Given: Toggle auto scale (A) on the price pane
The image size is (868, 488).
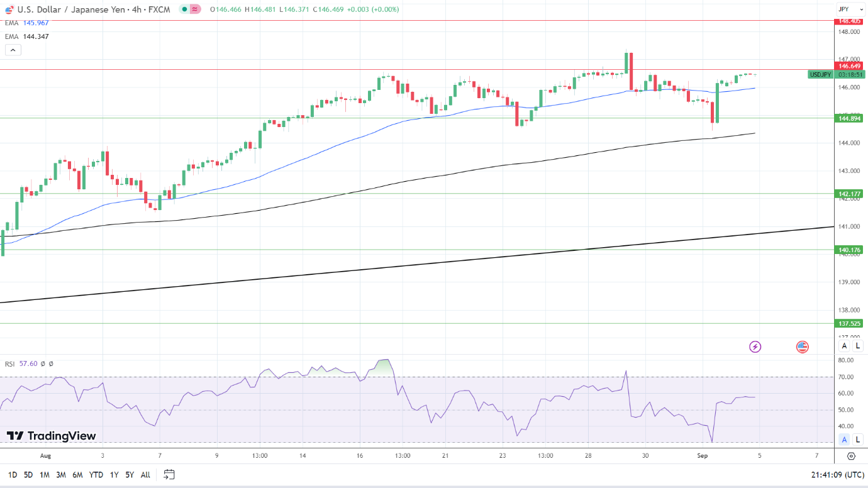Looking at the screenshot, I should point(845,346).
